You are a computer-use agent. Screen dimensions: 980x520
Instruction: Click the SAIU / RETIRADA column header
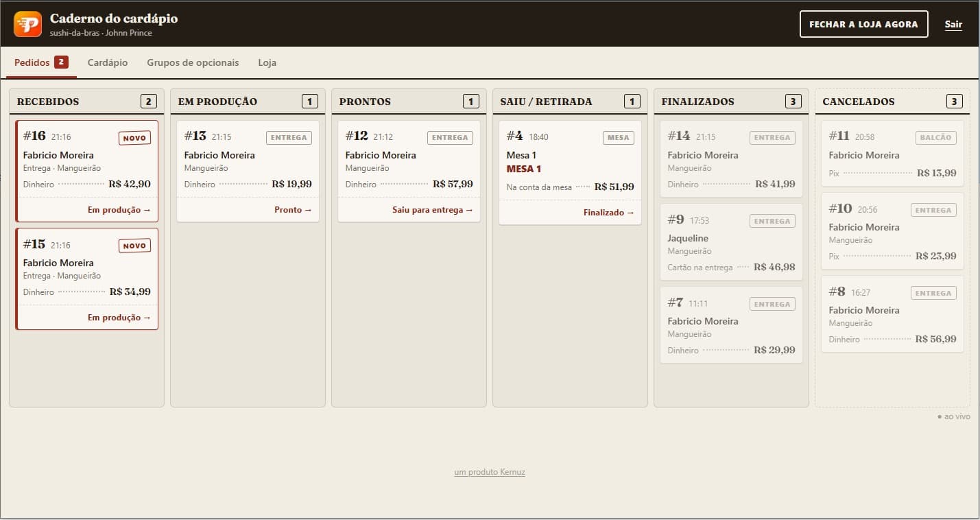click(546, 102)
